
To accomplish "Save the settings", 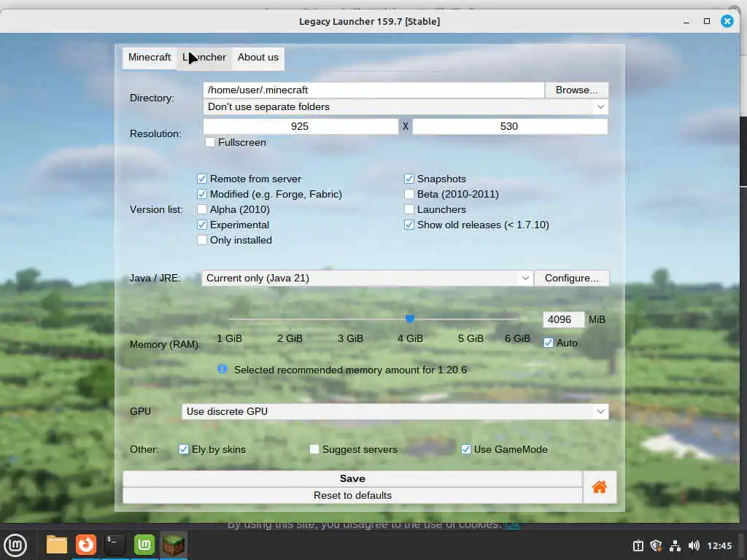I will click(x=352, y=478).
